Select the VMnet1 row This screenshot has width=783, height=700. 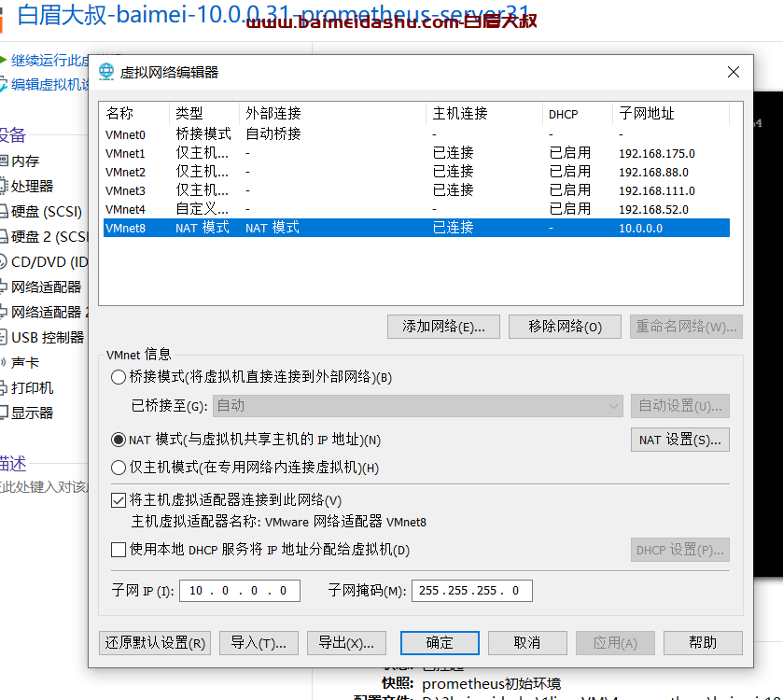(416, 153)
